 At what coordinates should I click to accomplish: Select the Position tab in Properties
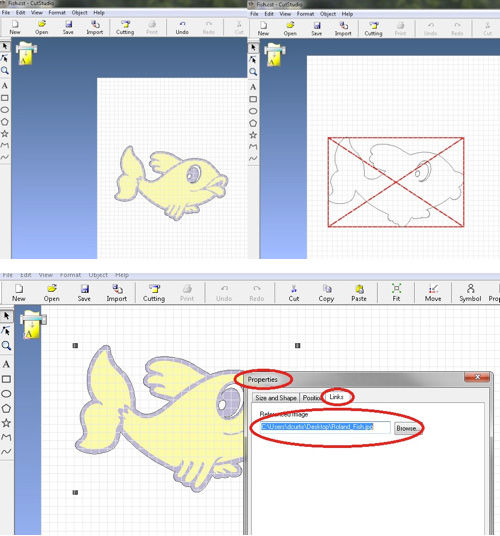[x=312, y=398]
